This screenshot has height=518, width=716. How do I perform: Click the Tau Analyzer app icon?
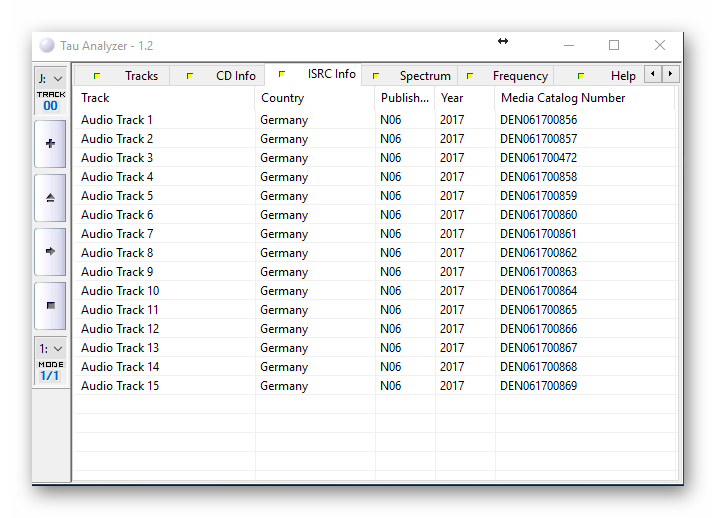click(x=47, y=45)
